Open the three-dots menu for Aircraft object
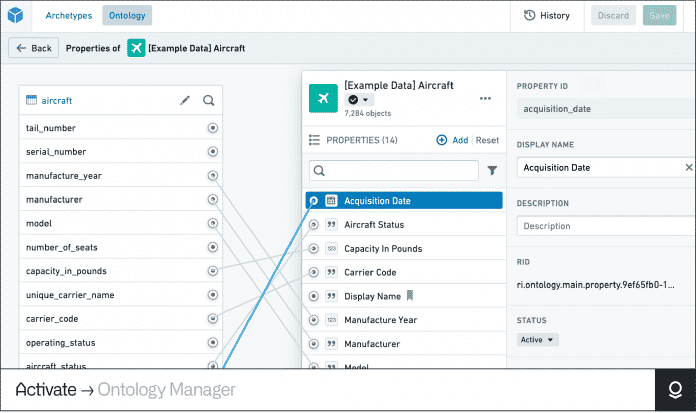Image resolution: width=696 pixels, height=413 pixels. [x=485, y=99]
